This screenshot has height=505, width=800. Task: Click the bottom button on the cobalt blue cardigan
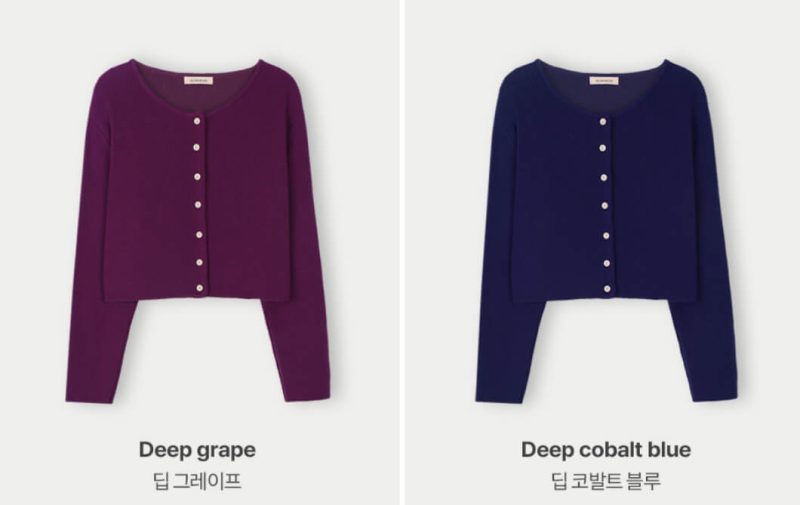tap(607, 289)
